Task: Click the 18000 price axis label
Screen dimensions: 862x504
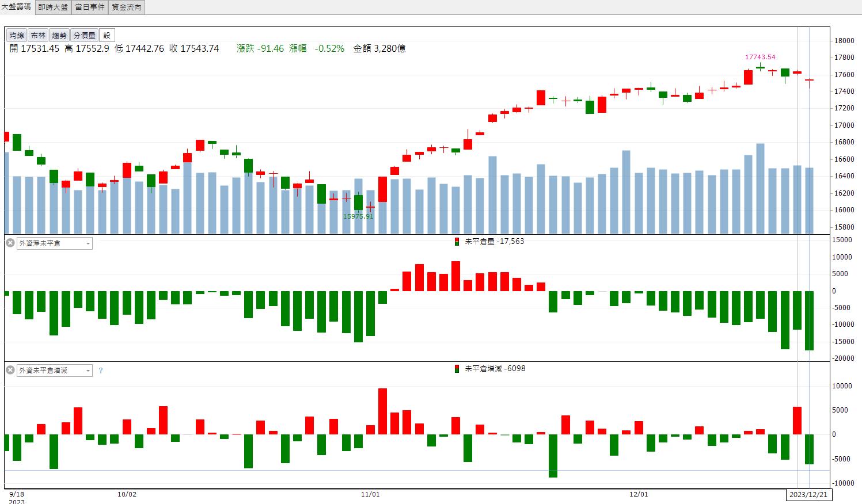Action: point(844,41)
